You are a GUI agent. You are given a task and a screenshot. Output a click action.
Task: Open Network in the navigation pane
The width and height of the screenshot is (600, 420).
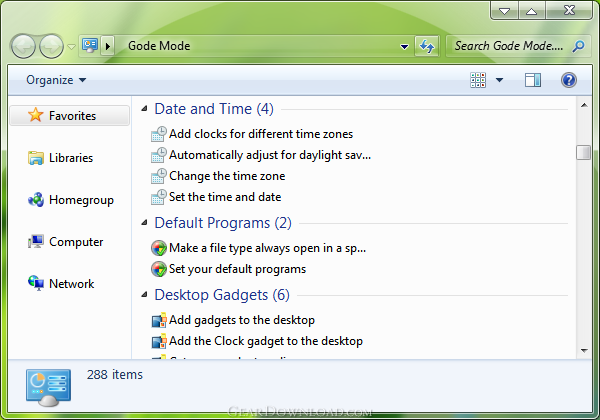coord(71,284)
